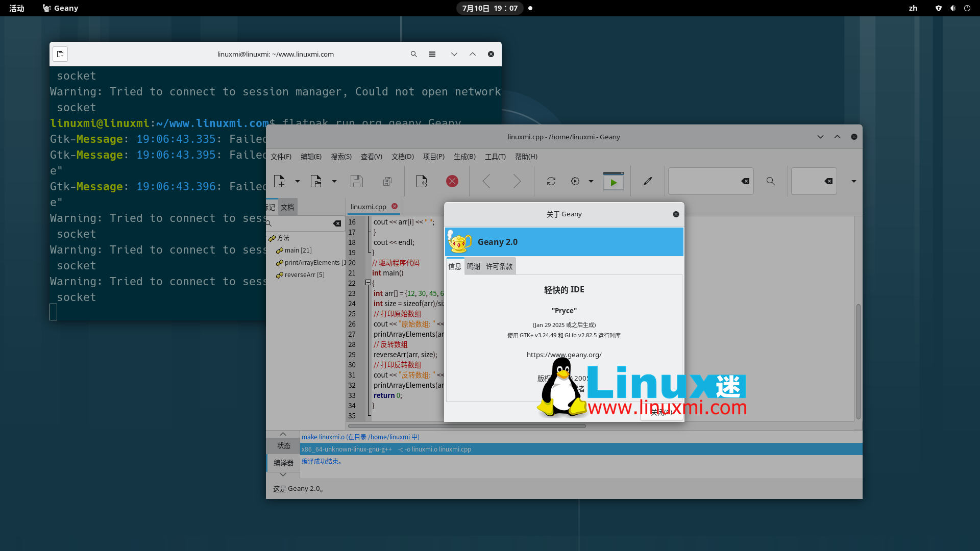Open the 项目(P) menu

[434, 157]
